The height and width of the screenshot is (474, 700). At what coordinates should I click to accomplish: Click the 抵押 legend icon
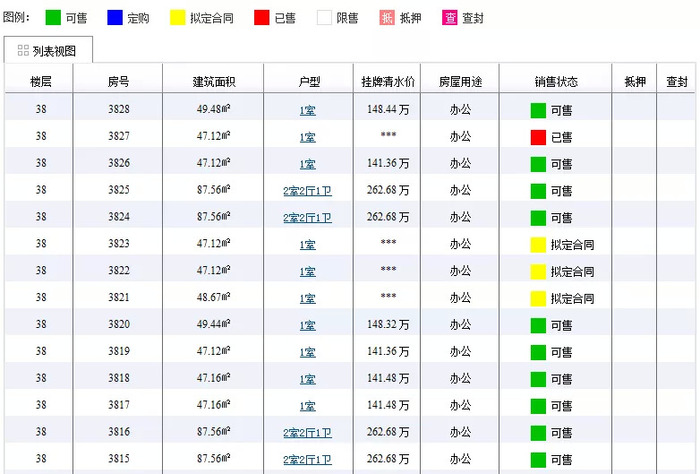(x=387, y=18)
